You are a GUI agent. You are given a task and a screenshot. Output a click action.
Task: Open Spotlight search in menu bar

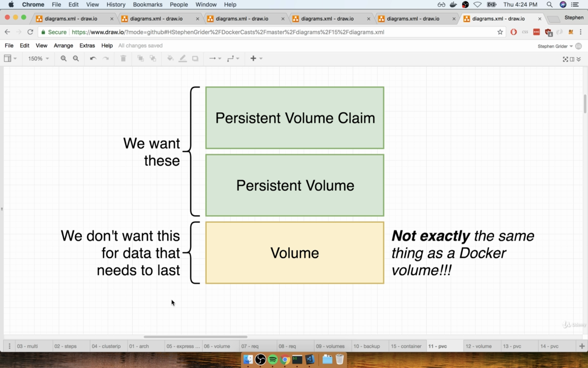[x=549, y=5]
